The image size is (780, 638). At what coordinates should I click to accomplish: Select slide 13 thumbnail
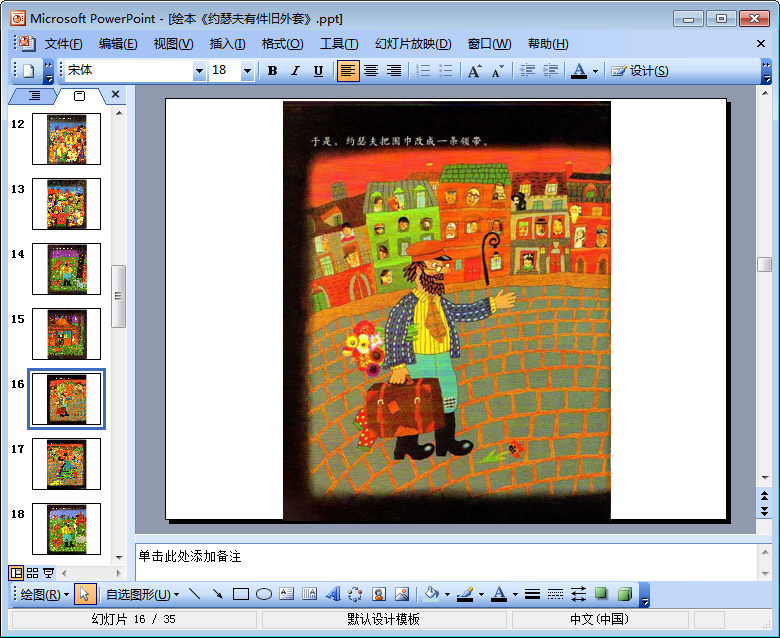tap(66, 204)
